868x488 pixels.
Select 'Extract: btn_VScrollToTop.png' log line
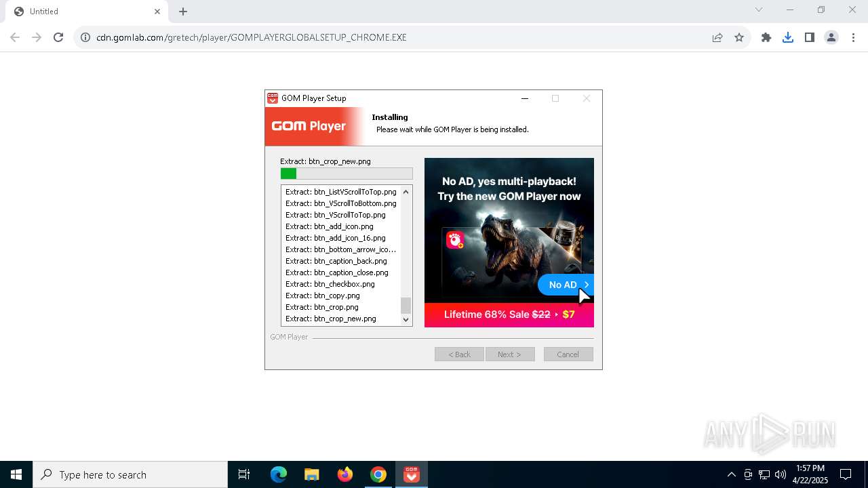336,215
